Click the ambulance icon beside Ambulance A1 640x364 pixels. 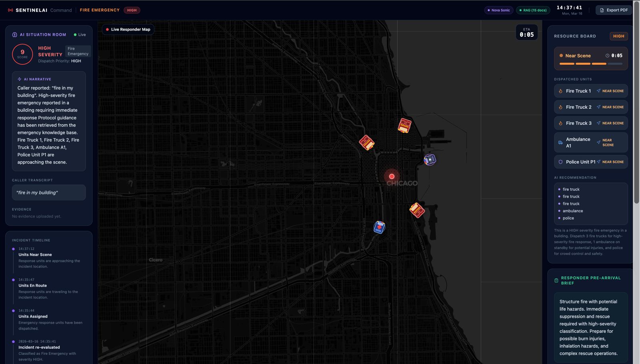[560, 142]
